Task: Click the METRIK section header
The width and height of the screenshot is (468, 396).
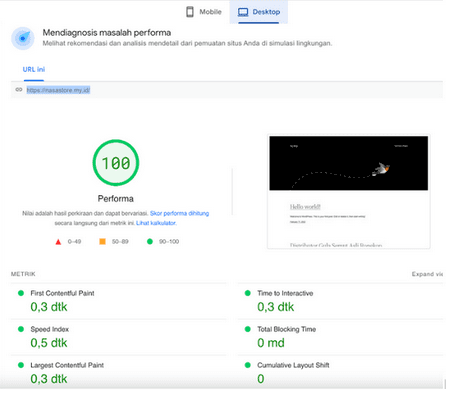Action: coord(23,274)
